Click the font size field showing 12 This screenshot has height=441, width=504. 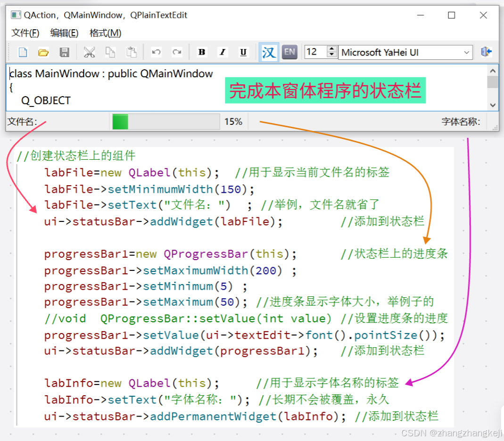315,52
